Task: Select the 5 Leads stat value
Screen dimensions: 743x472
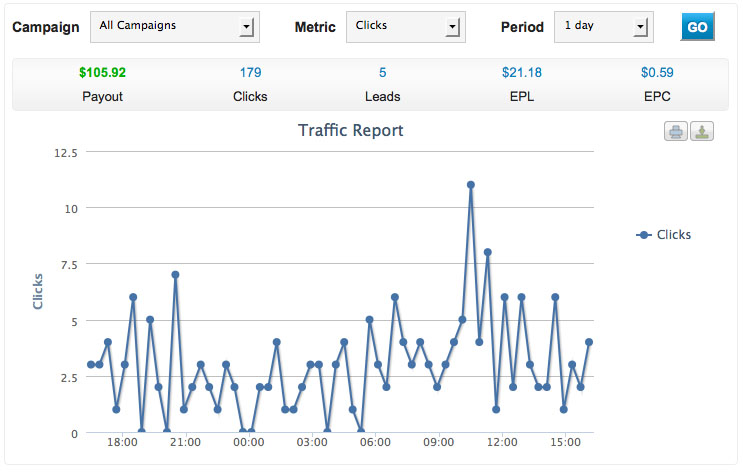Action: (383, 73)
